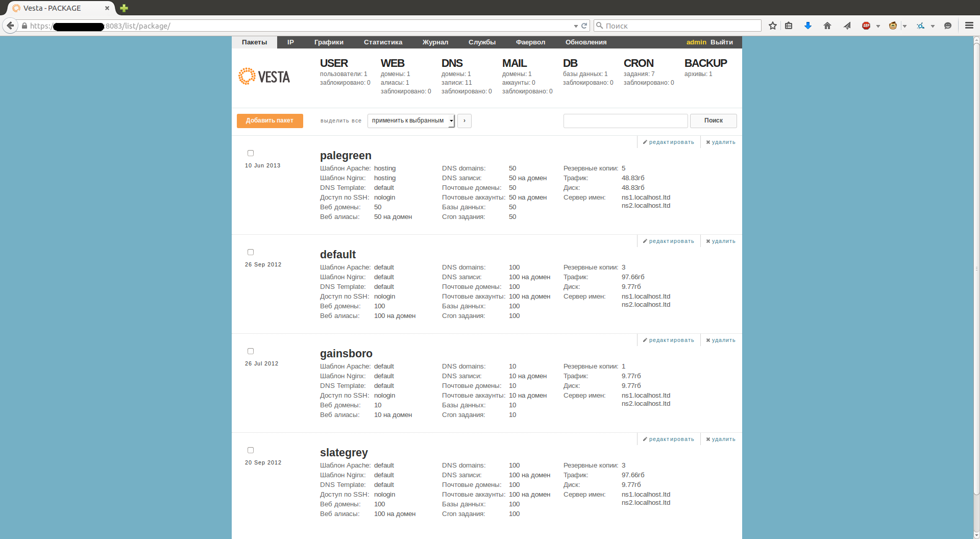Open the bookmarks list icon
980x539 pixels.
789,26
